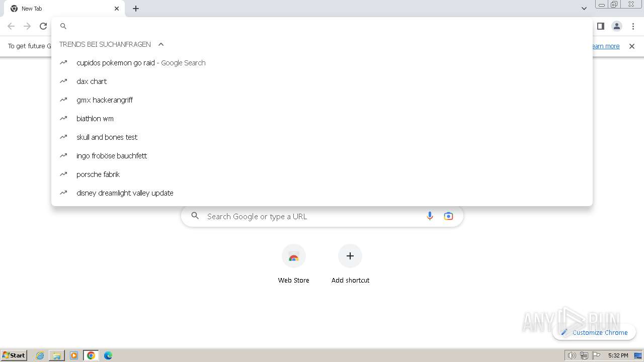Collapse Trends bei Suchanfragen section
The image size is (644, 362).
click(x=161, y=44)
